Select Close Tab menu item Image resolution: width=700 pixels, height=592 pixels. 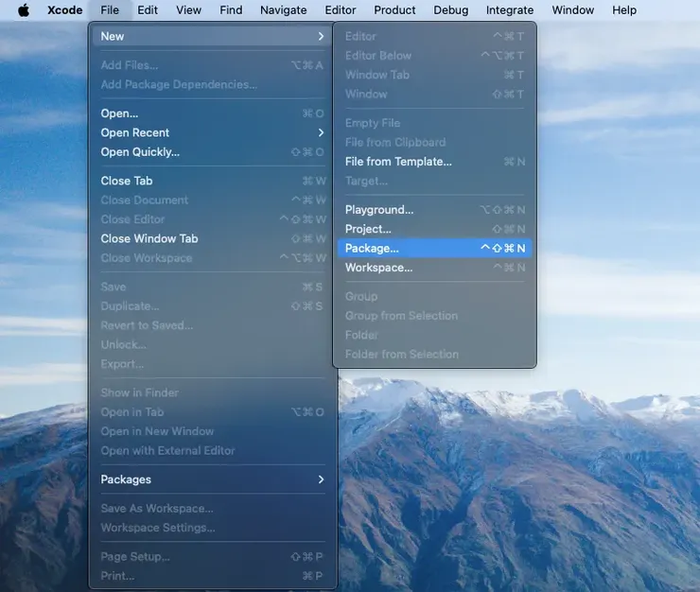pos(212,181)
